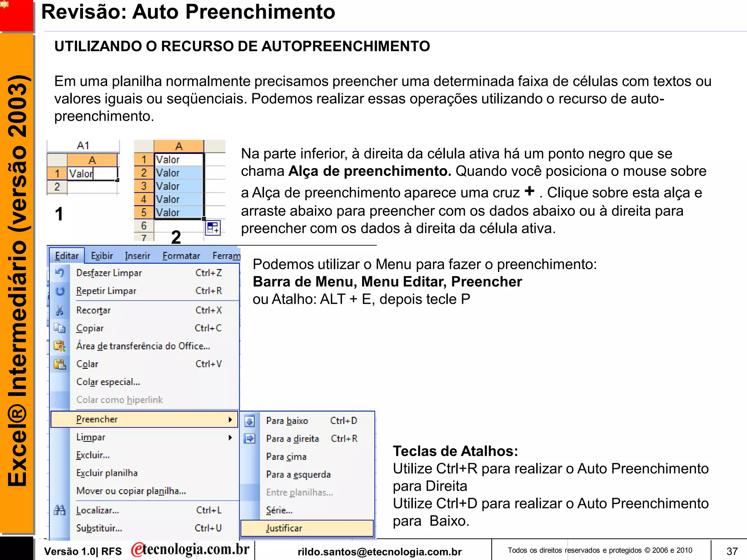Click the fill handle of cell A1
747x560 pixels.
(x=117, y=180)
